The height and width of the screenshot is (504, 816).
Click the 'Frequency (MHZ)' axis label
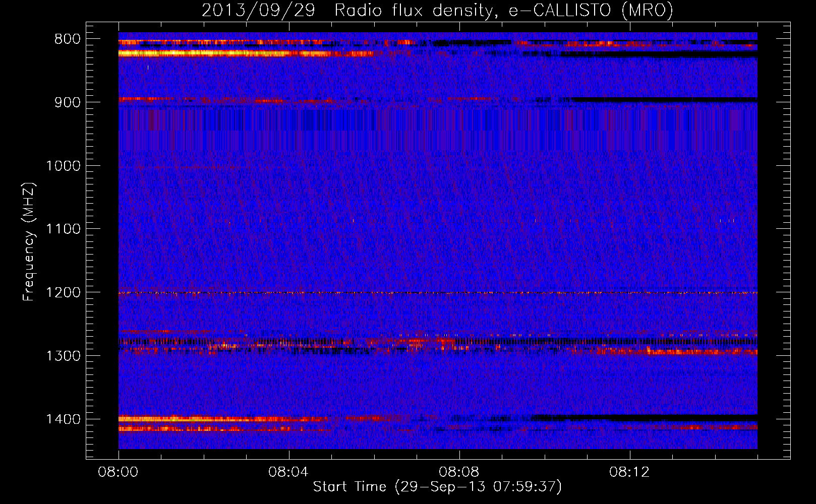pos(29,241)
